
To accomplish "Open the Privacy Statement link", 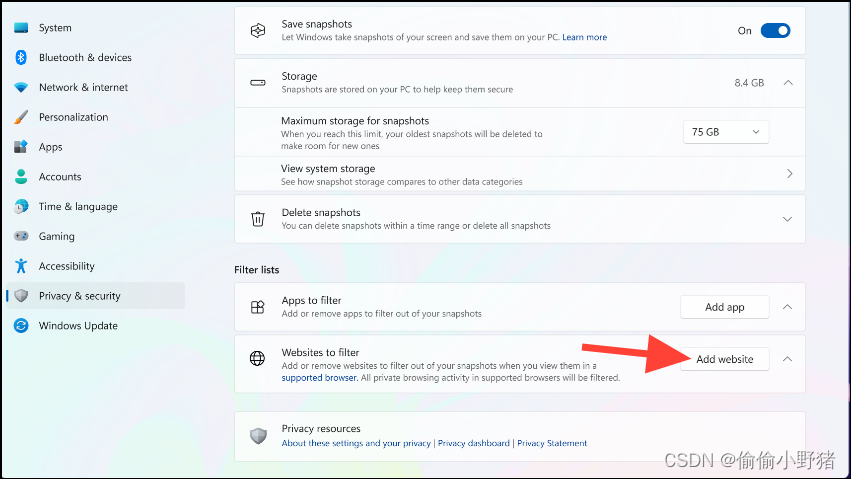I will [552, 443].
